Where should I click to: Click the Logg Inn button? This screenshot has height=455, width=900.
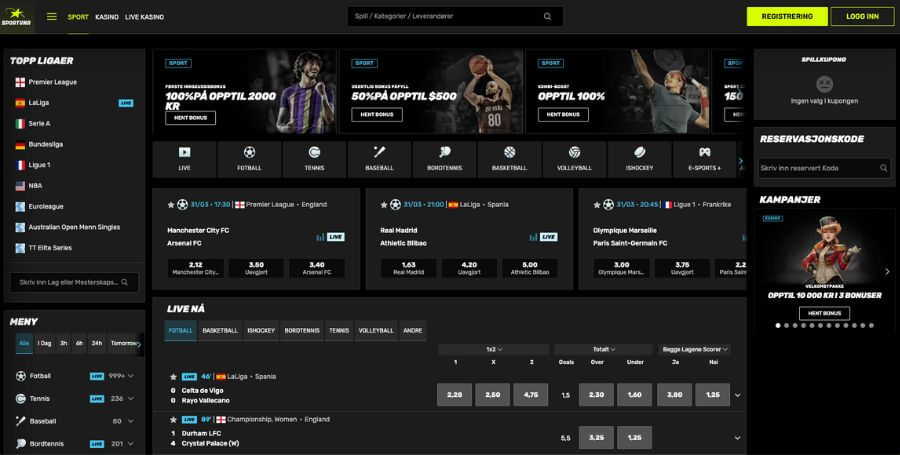[x=862, y=17]
